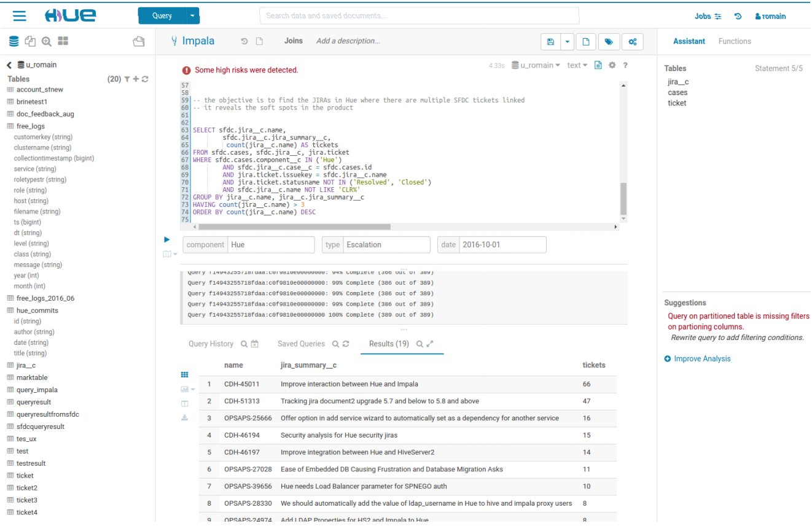This screenshot has height=529, width=812.
Task: Switch results to grid view
Action: 184,374
